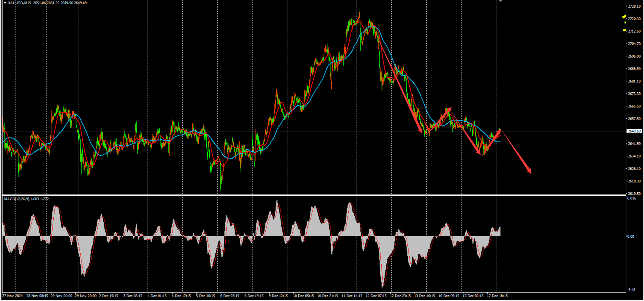Click the 2681.10 price scale label
The width and height of the screenshot is (644, 301).
click(x=634, y=81)
